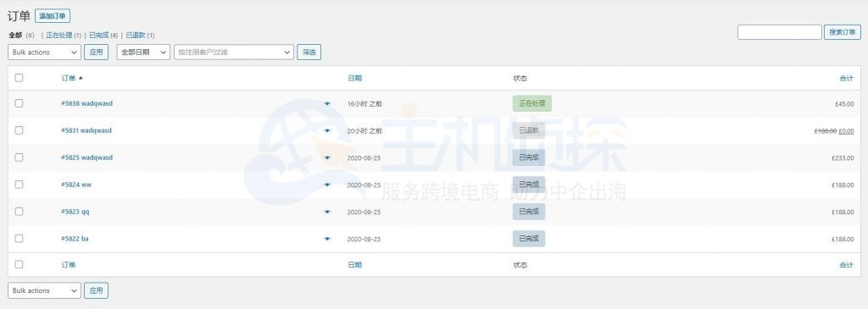868x309 pixels.
Task: Sort by 日期 column header
Action: pyautogui.click(x=355, y=78)
